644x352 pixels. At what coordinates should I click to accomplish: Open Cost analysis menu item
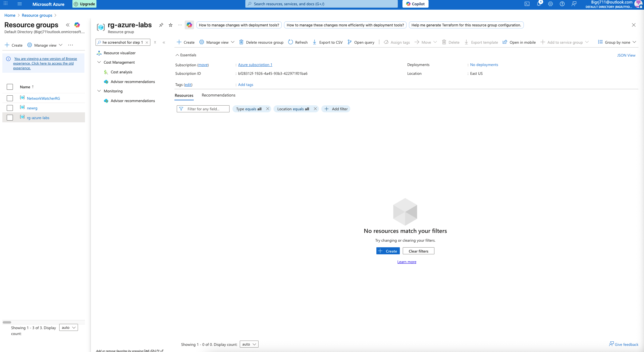coord(121,72)
